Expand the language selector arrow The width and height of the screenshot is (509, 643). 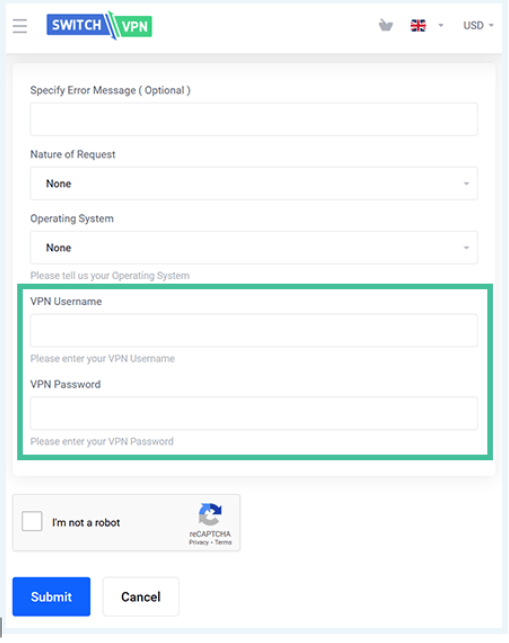(x=441, y=25)
